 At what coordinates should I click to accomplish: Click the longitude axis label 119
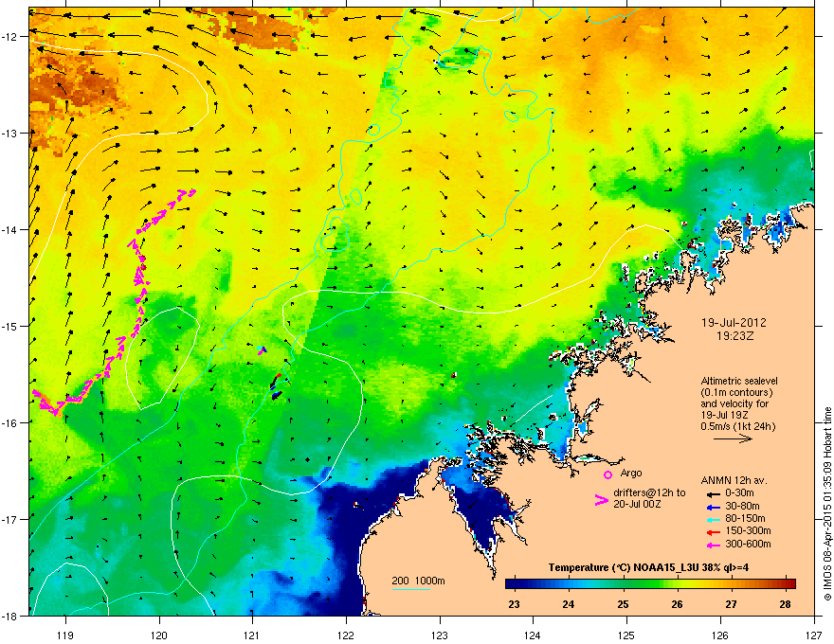[66, 635]
